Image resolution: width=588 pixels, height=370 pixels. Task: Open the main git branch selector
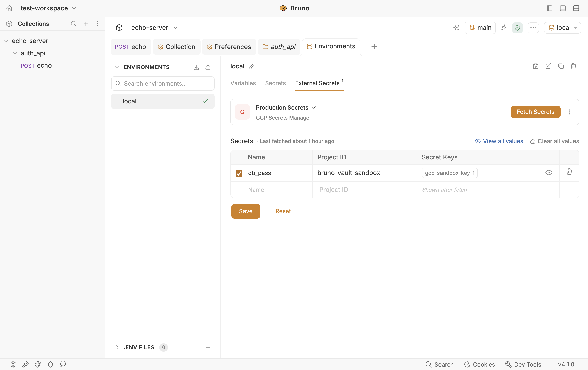(480, 28)
